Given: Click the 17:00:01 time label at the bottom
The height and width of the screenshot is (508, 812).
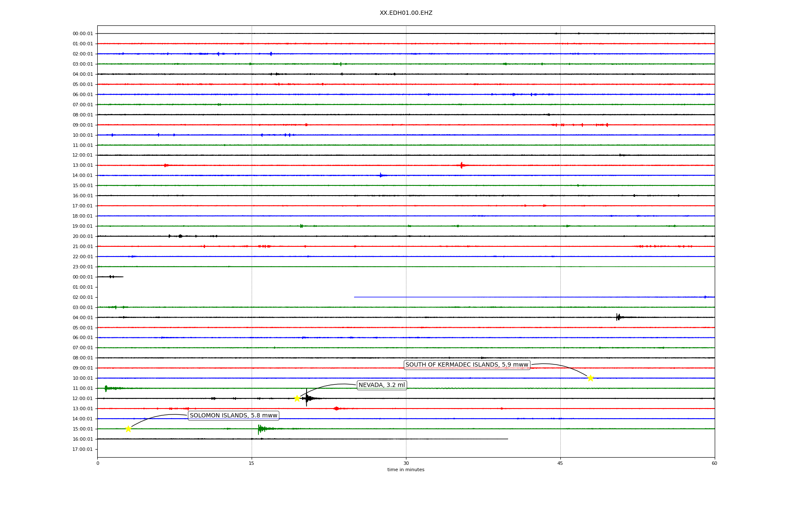Looking at the screenshot, I should click(x=82, y=449).
